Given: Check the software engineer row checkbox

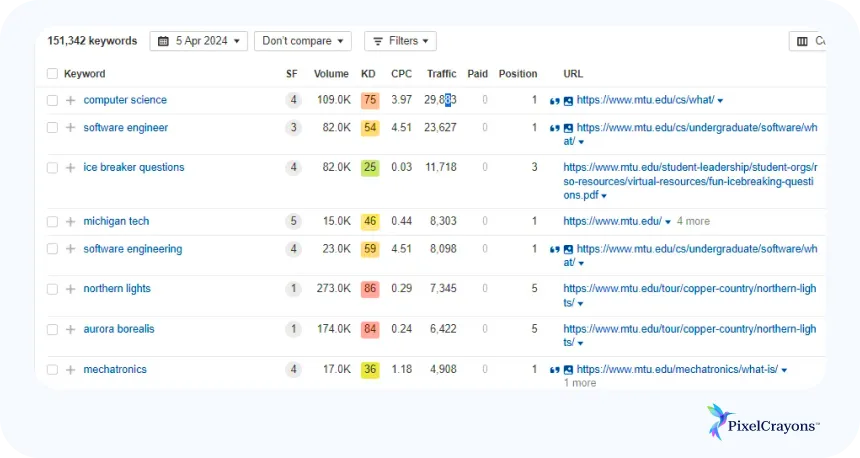Looking at the screenshot, I should 52,128.
